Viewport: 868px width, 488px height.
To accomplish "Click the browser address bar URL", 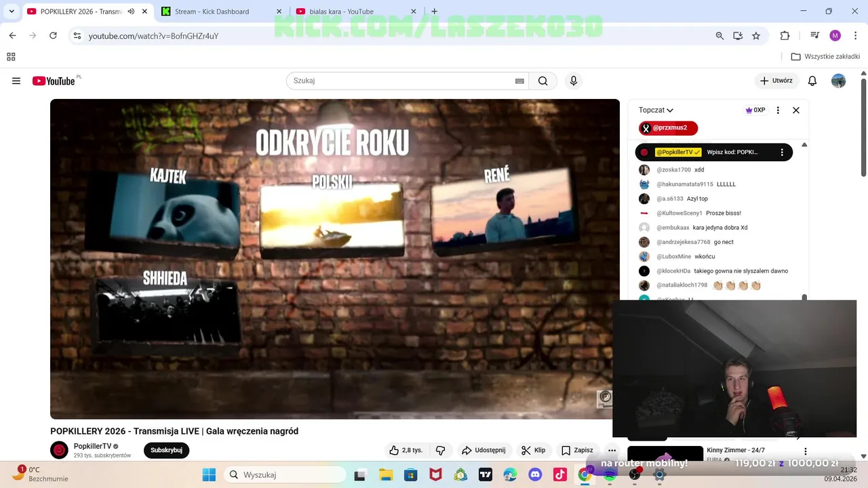I will coord(153,36).
